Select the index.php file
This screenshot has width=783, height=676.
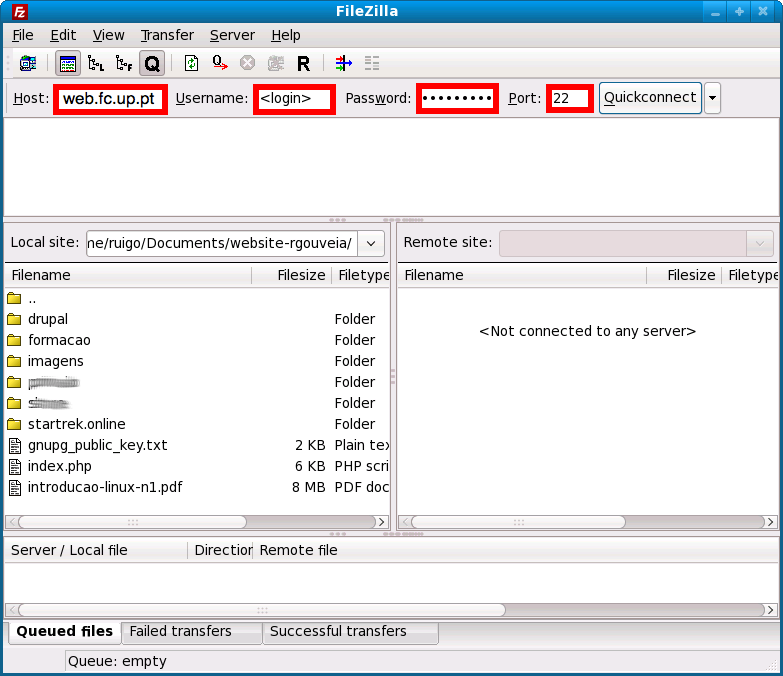(x=197, y=466)
